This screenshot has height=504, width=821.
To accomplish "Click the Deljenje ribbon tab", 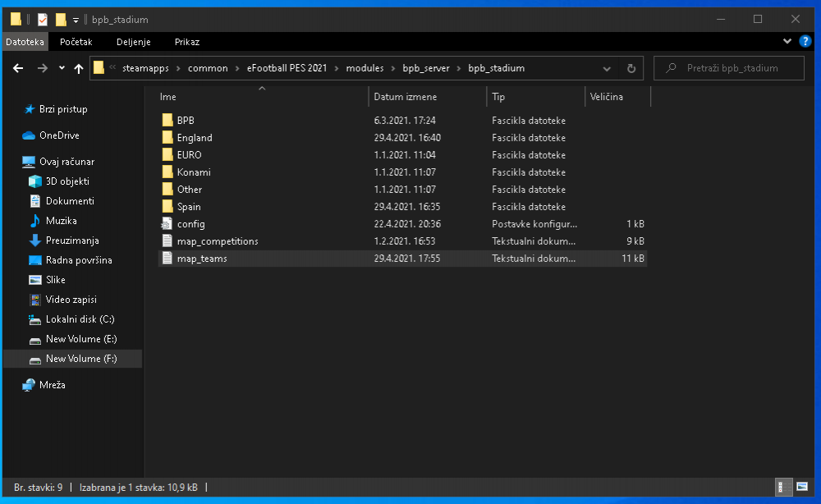I will pyautogui.click(x=133, y=42).
